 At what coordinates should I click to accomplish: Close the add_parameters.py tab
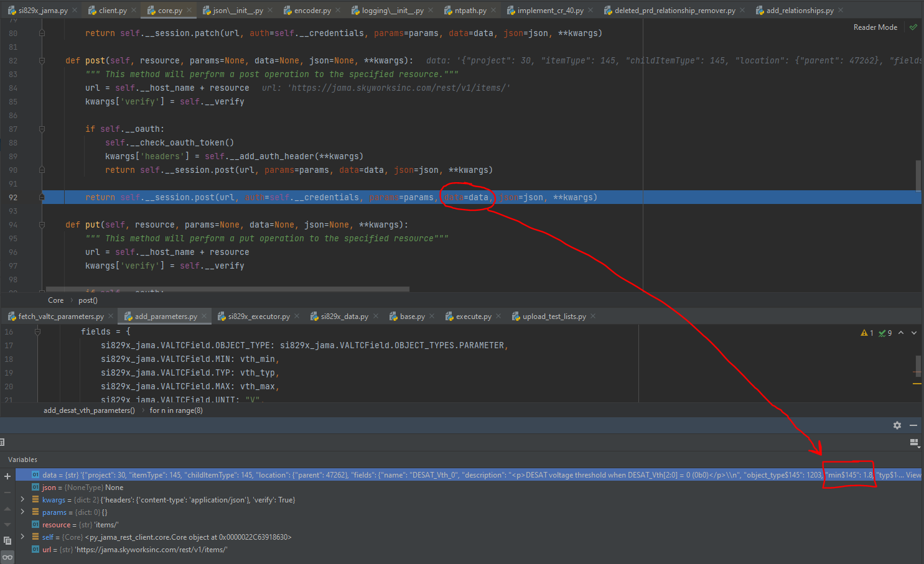point(204,317)
